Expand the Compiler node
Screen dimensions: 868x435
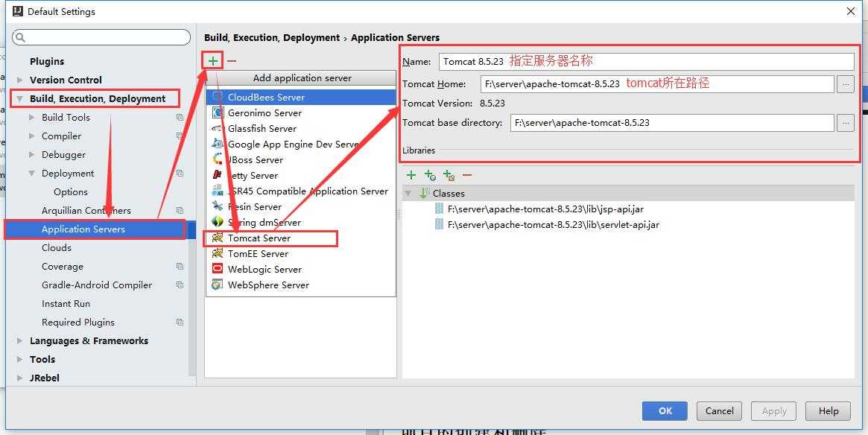click(x=31, y=136)
